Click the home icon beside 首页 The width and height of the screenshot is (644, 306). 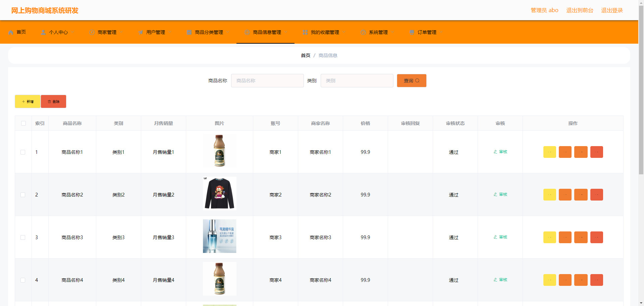(x=11, y=32)
